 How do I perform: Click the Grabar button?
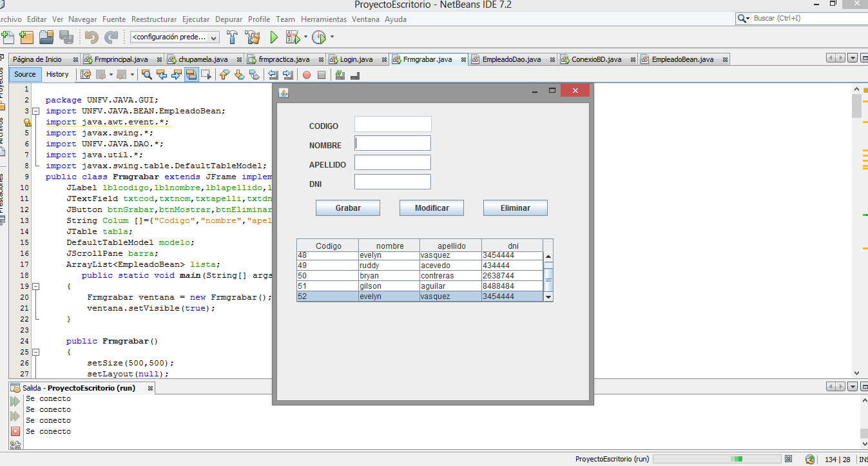coord(348,208)
